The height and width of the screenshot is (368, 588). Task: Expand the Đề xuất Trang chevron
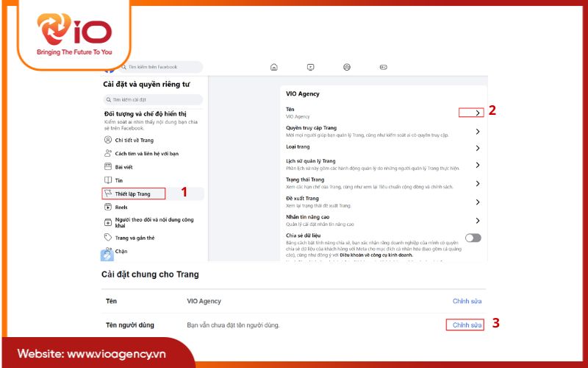pos(477,202)
